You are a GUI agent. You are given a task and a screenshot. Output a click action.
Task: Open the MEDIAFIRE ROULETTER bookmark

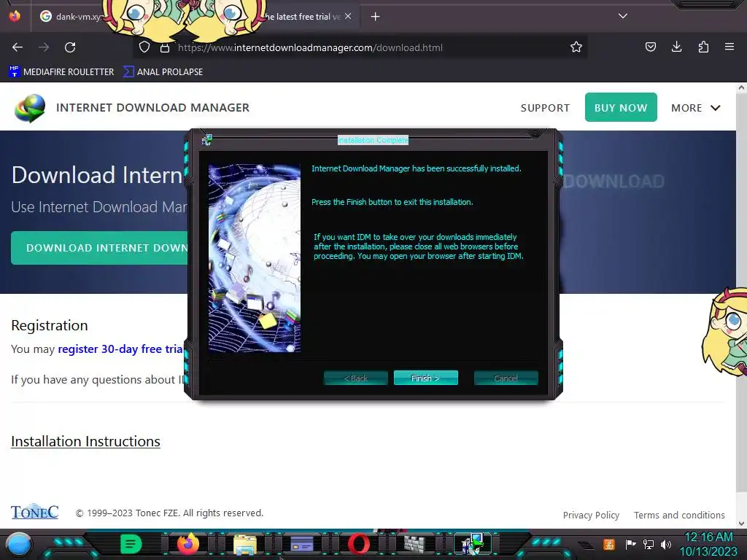(61, 72)
